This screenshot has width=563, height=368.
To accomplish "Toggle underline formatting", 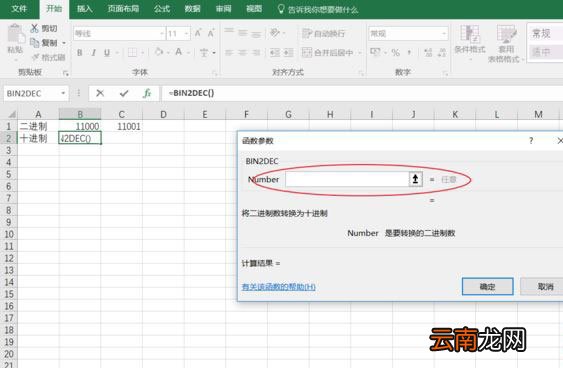I will pyautogui.click(x=107, y=53).
